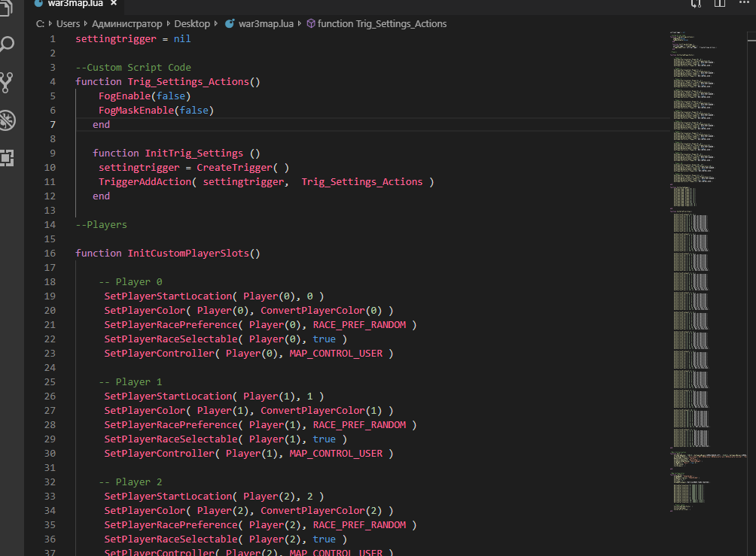Click the C: drive breadcrumb

pos(40,24)
